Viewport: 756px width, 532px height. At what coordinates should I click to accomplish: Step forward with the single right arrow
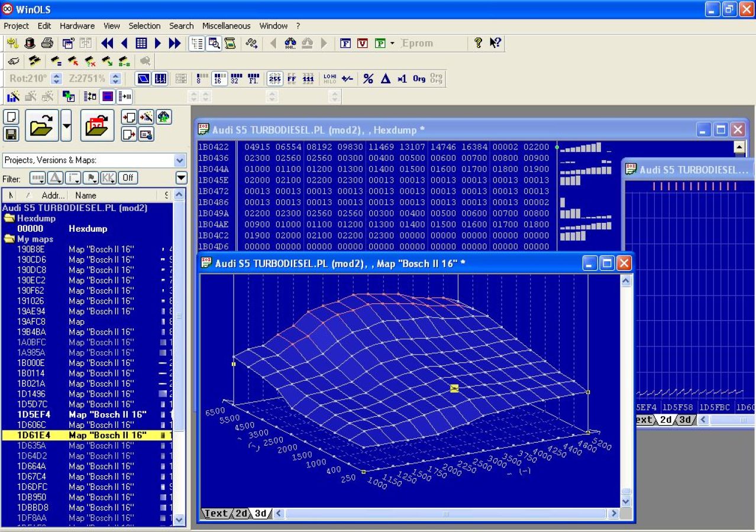coord(158,43)
